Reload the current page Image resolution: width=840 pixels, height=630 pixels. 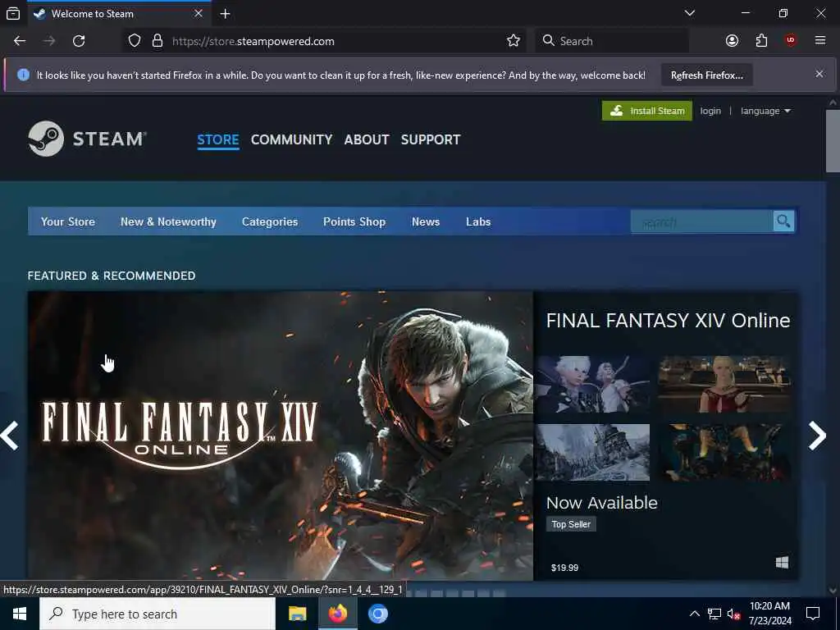pos(79,41)
